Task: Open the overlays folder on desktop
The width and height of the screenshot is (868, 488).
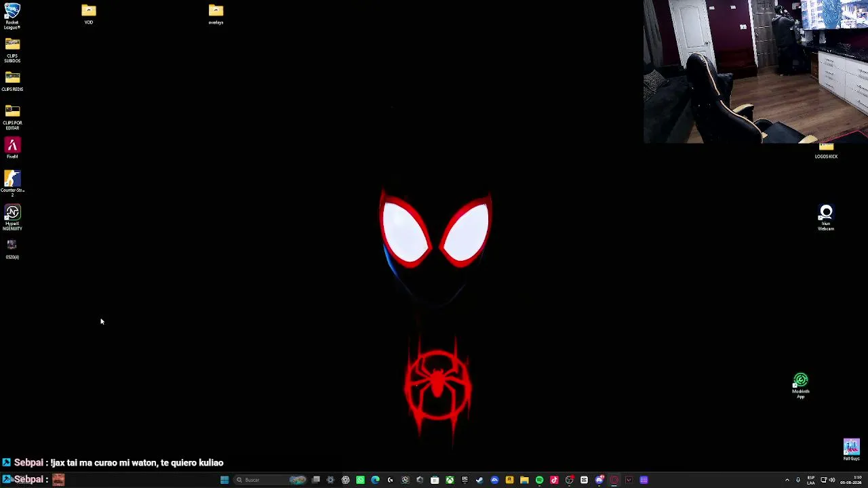Action: [x=216, y=14]
